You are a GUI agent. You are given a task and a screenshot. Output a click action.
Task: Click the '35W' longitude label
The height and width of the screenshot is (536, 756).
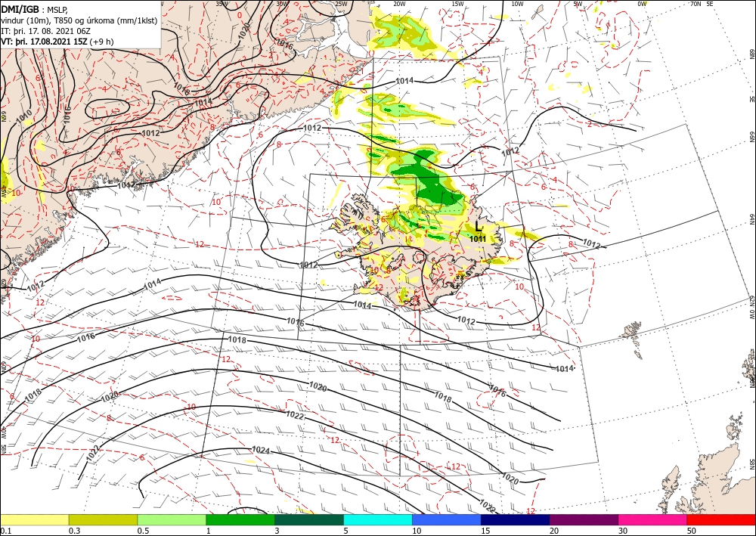tap(222, 4)
